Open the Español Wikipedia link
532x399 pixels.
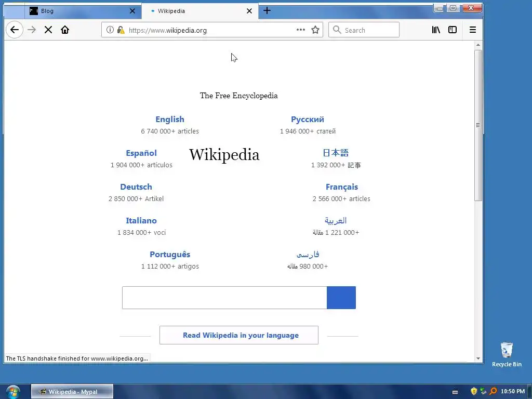tap(141, 153)
